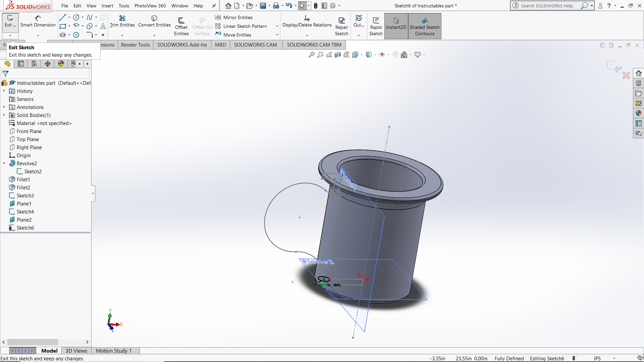Viewport: 644px width, 362px height.
Task: Click Exit Sketch
Action: click(10, 21)
